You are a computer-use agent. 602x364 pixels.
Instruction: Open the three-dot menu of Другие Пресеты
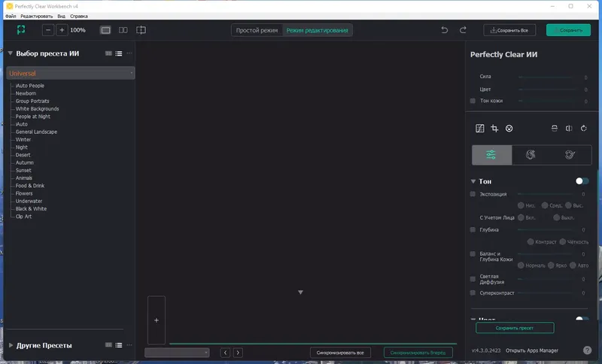tap(129, 345)
